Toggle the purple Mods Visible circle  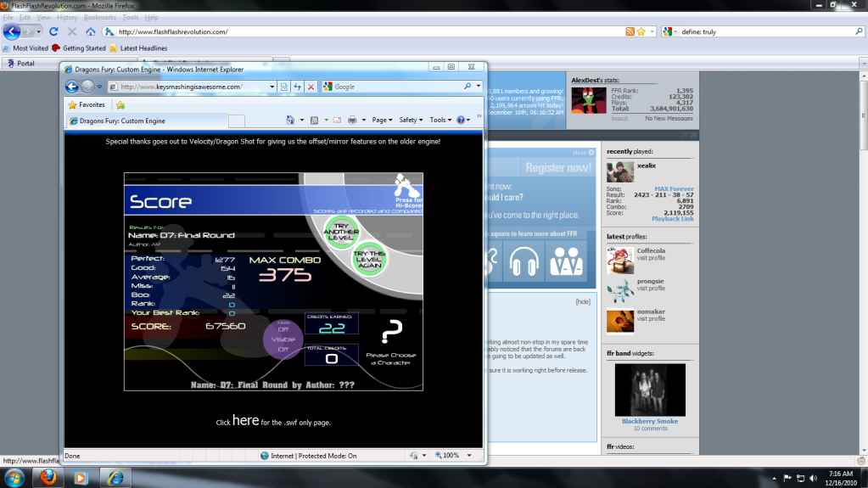coord(282,339)
